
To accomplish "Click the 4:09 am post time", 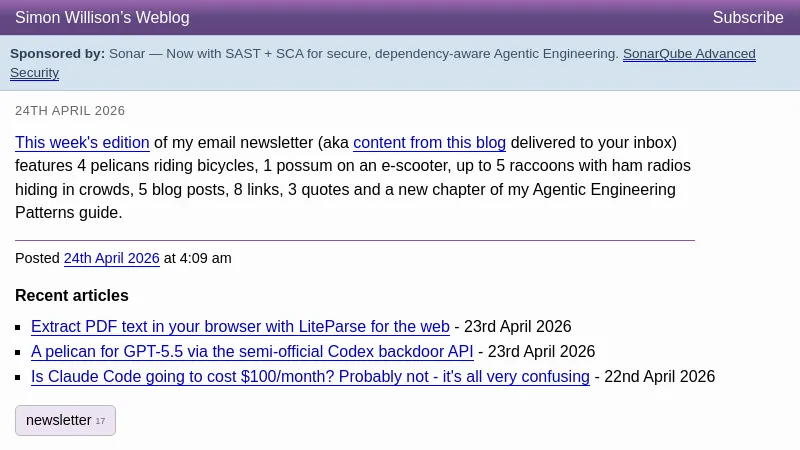I will click(205, 258).
